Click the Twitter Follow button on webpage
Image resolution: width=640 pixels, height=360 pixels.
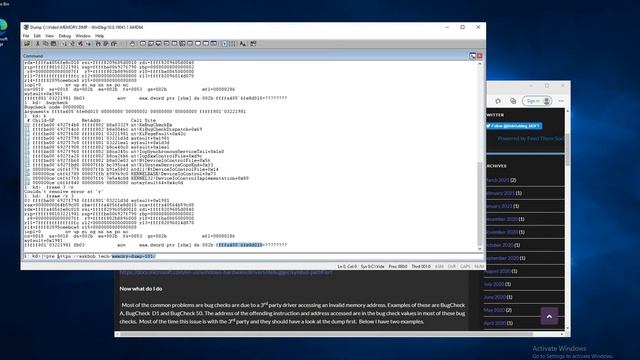pos(514,126)
